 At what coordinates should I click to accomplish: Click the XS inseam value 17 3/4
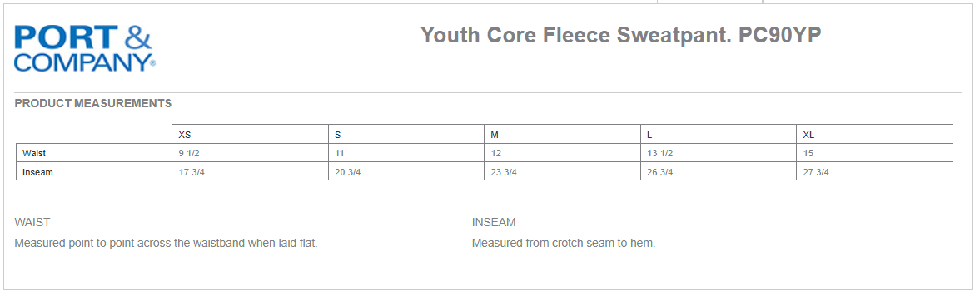(192, 172)
